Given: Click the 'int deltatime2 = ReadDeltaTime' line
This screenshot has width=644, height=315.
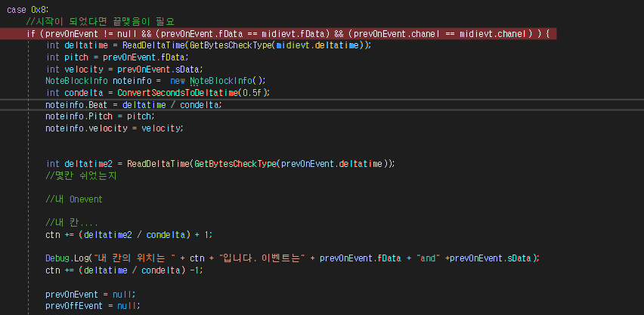Looking at the screenshot, I should (220, 164).
